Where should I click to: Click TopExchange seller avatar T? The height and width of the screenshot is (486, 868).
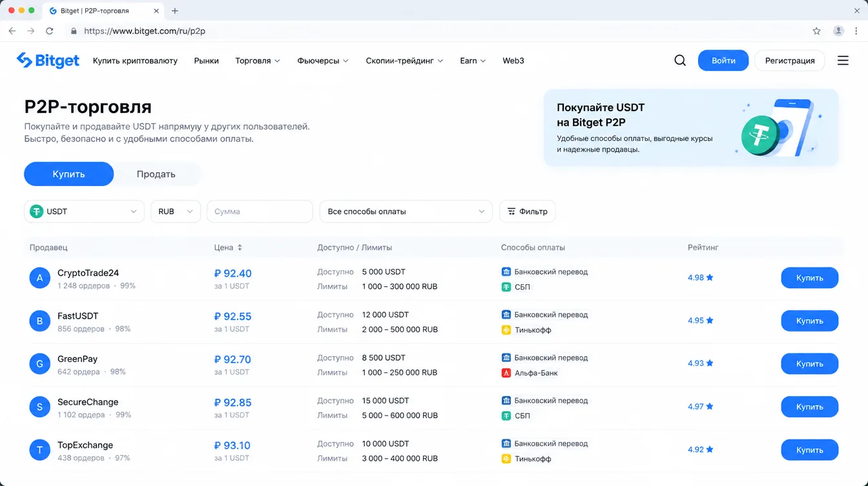[x=39, y=450]
